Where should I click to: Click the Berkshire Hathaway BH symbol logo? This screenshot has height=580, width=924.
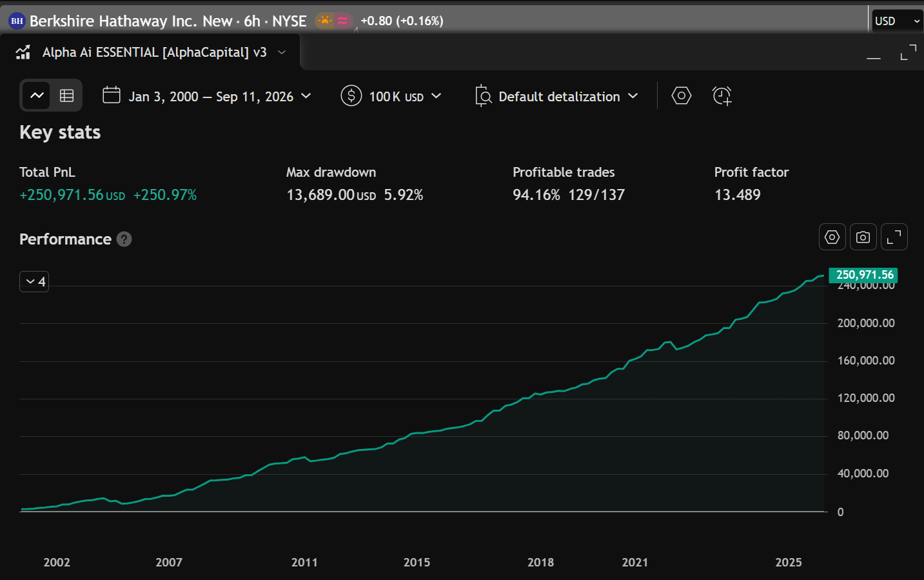tap(17, 21)
